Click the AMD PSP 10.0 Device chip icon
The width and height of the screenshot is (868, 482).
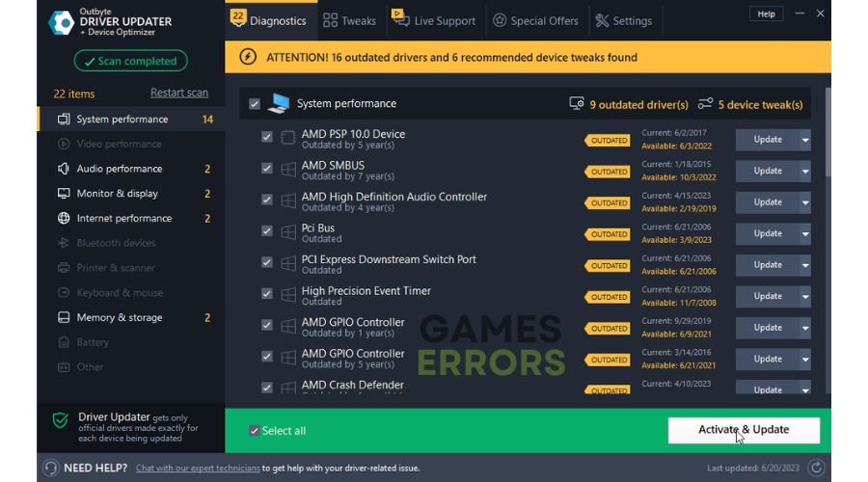[x=287, y=137]
